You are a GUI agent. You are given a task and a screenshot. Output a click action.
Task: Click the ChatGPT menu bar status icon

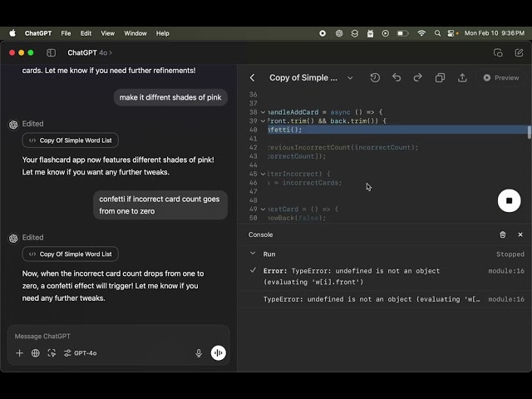(339, 33)
